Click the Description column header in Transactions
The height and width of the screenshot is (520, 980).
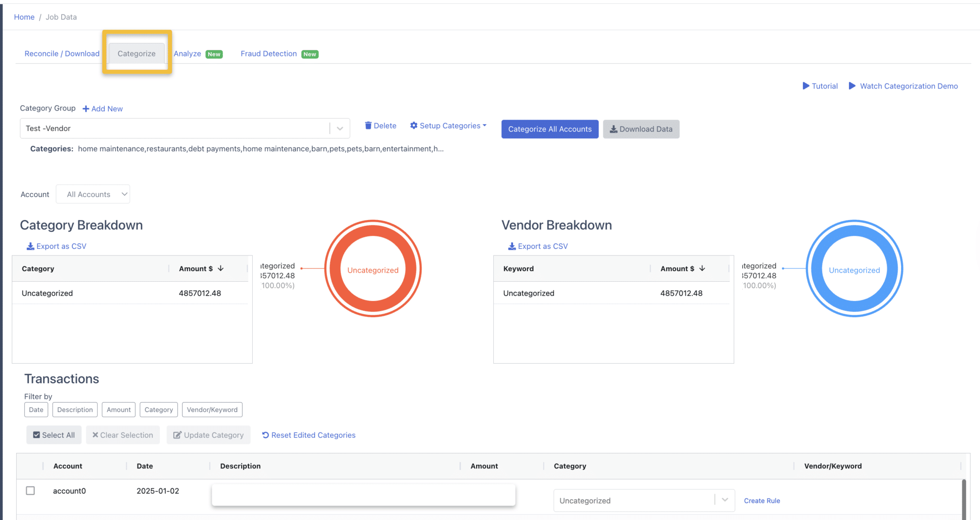tap(240, 466)
